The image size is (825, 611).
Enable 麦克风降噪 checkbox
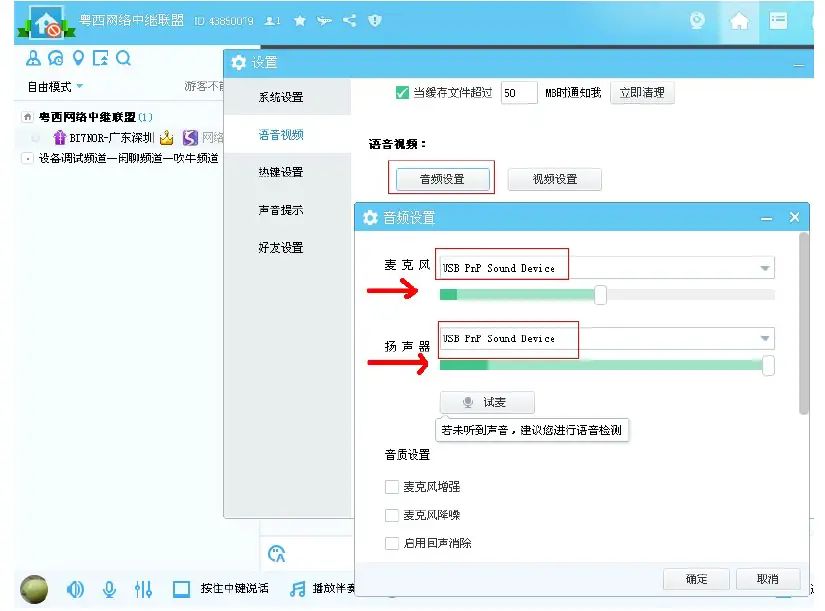pyautogui.click(x=391, y=515)
